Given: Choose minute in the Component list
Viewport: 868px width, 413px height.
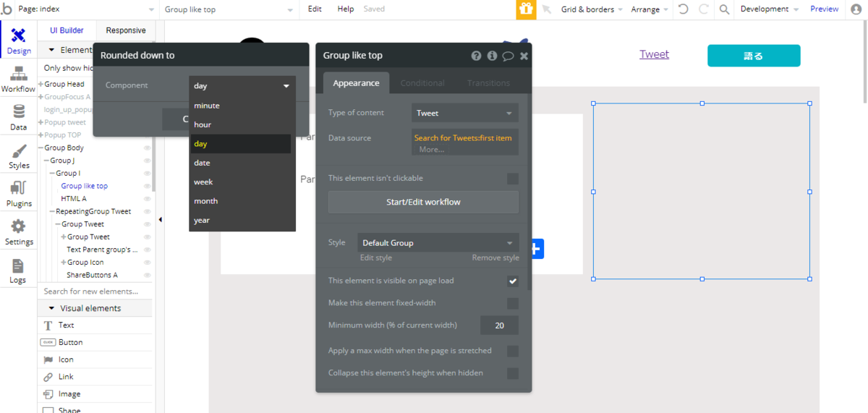Looking at the screenshot, I should [x=242, y=106].
